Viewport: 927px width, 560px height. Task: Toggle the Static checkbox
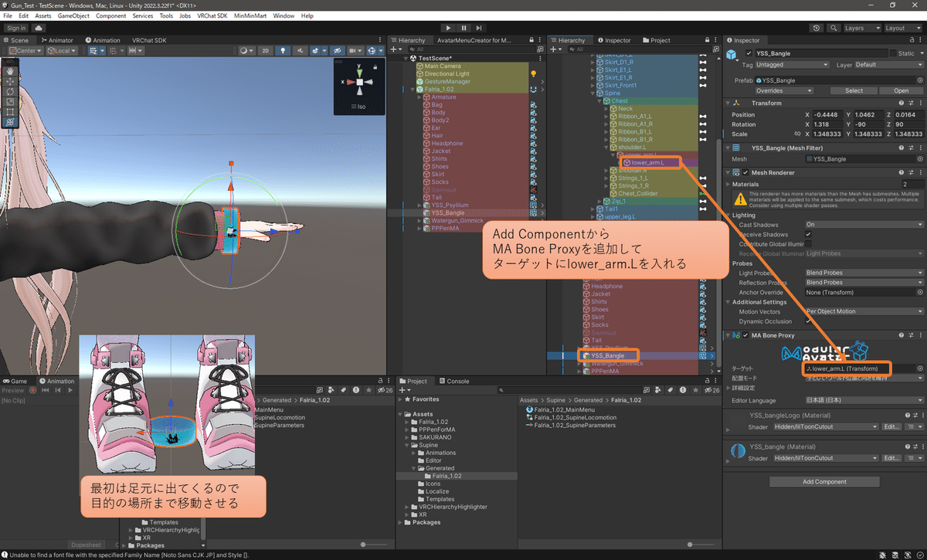click(894, 53)
